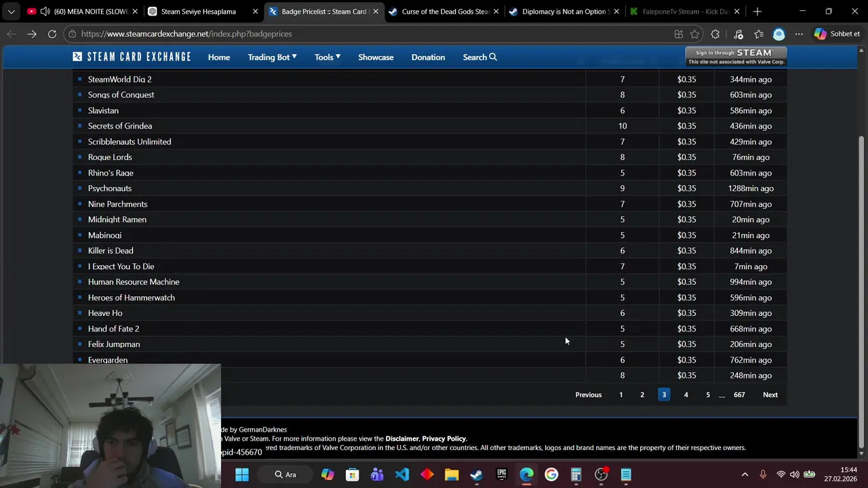Open the Songs of Conquest entry
868x488 pixels.
coord(121,95)
